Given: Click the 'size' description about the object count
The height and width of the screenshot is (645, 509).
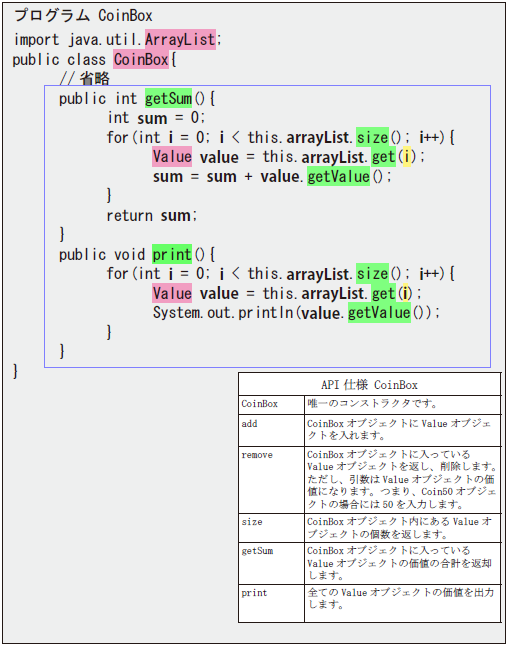Looking at the screenshot, I should (x=400, y=528).
